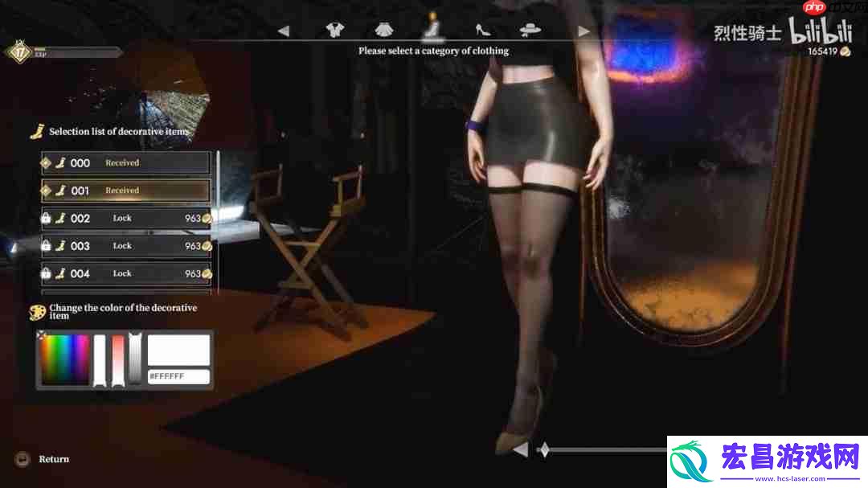Click the EXP progress bar
868x488 pixels.
(x=77, y=53)
